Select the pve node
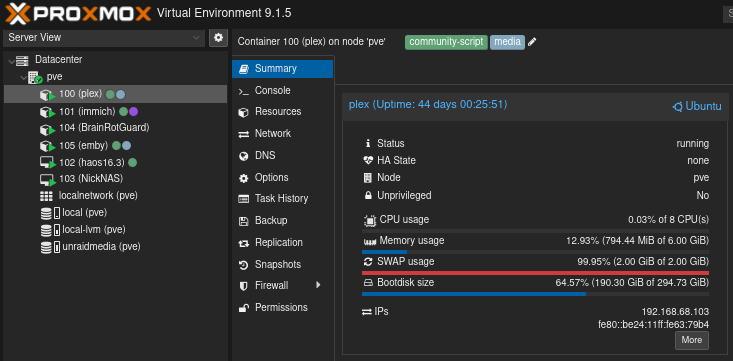Screen dimensions: 733x361 (x=54, y=77)
